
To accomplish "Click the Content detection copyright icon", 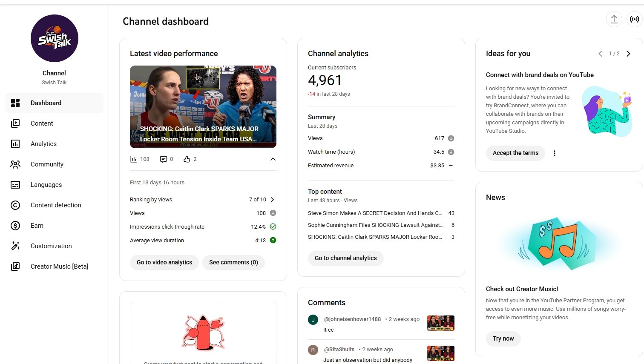I will pyautogui.click(x=15, y=205).
